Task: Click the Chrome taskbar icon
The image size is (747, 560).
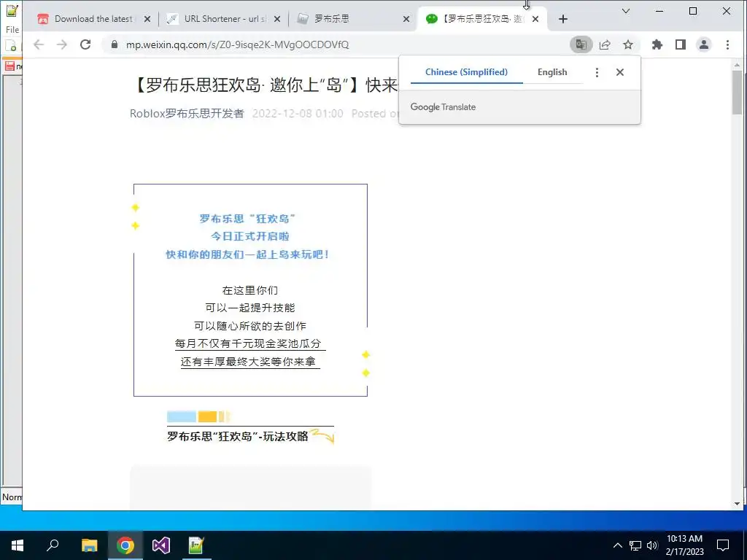Action: pos(125,545)
